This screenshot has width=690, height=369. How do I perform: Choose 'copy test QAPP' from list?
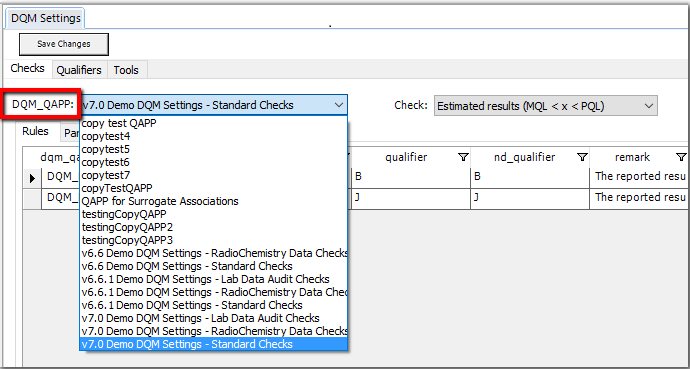[x=213, y=123]
